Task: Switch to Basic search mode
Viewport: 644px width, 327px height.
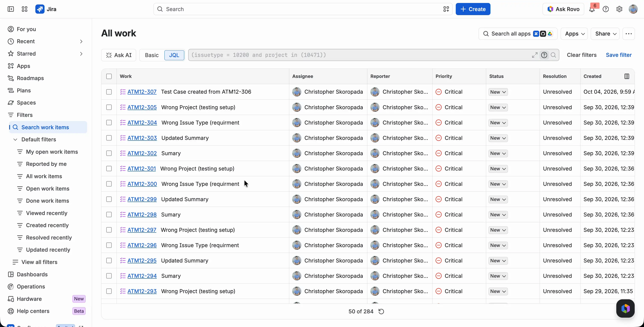Action: click(152, 55)
